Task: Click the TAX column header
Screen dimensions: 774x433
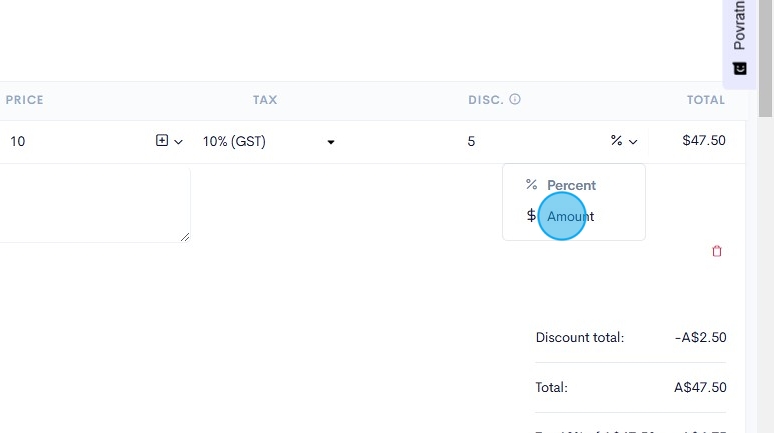Action: coord(265,100)
